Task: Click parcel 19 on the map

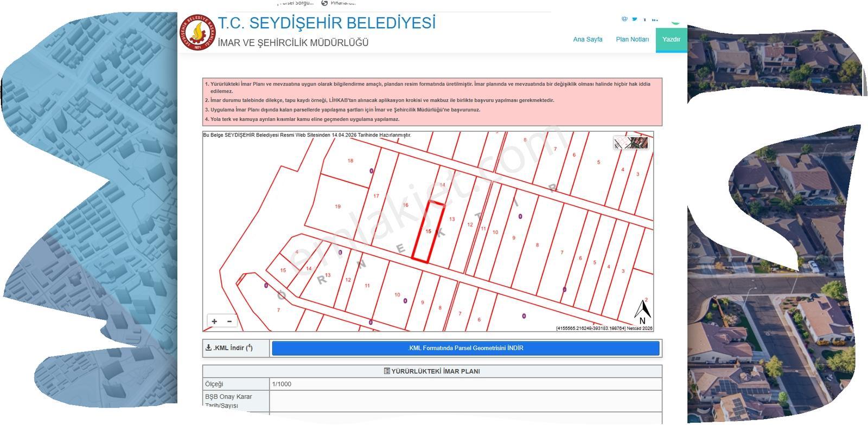Action: pos(337,207)
